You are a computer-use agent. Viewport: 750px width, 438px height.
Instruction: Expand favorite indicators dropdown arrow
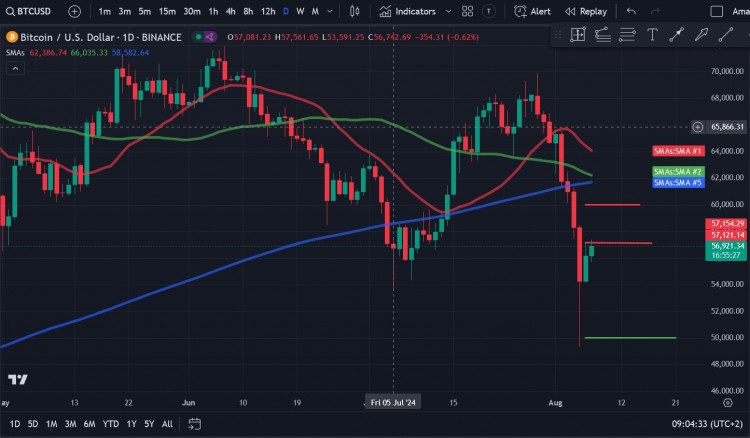[x=448, y=11]
